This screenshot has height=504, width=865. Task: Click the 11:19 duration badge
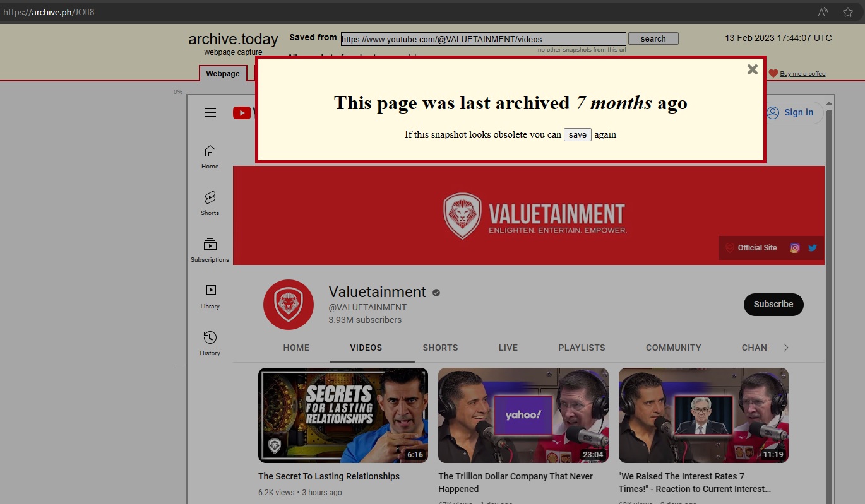pyautogui.click(x=773, y=455)
